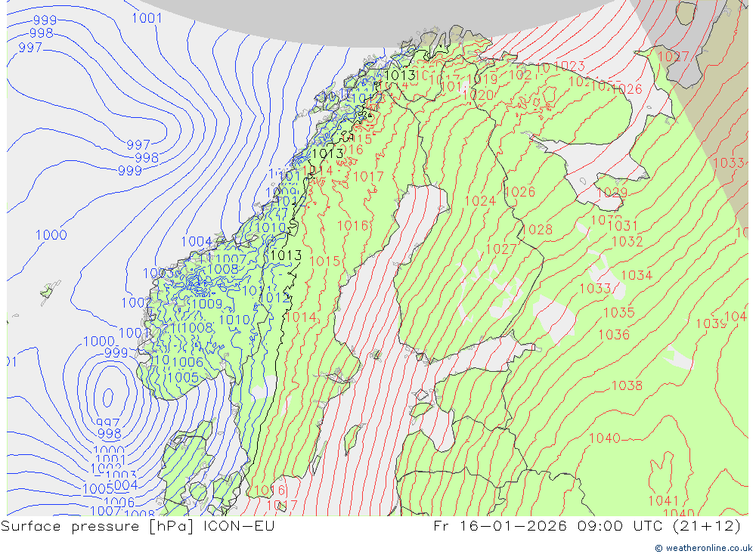Click the blue 1002 isobar label

point(136,303)
